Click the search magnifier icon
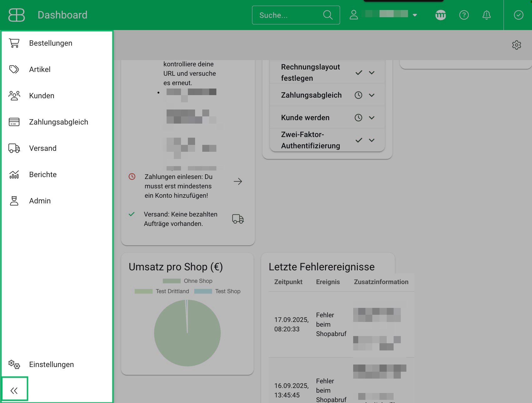The width and height of the screenshot is (532, 403). 328,15
